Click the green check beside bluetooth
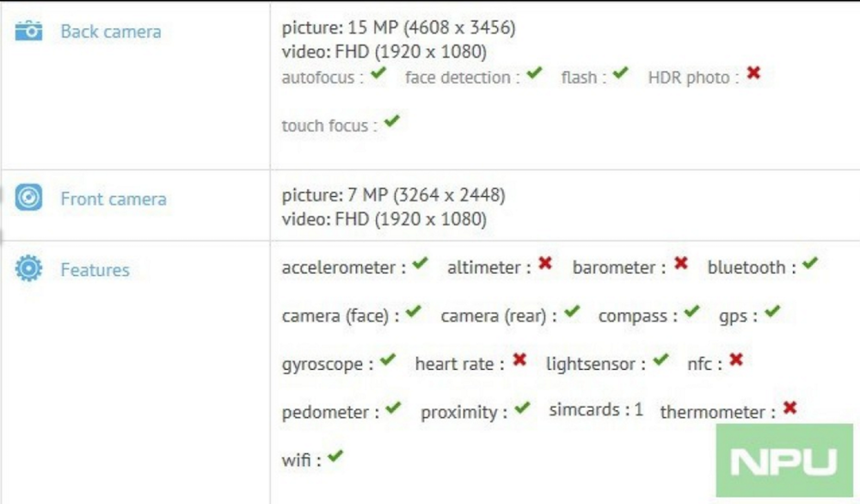 point(809,264)
